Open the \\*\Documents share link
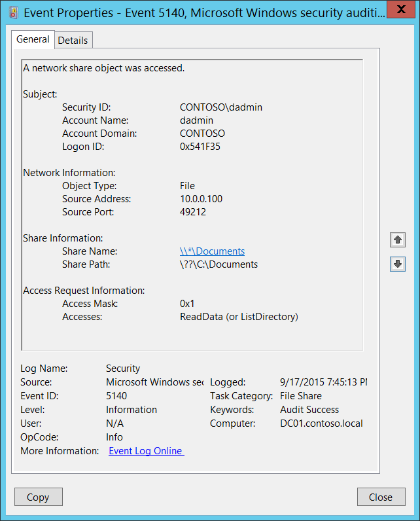 click(x=212, y=251)
